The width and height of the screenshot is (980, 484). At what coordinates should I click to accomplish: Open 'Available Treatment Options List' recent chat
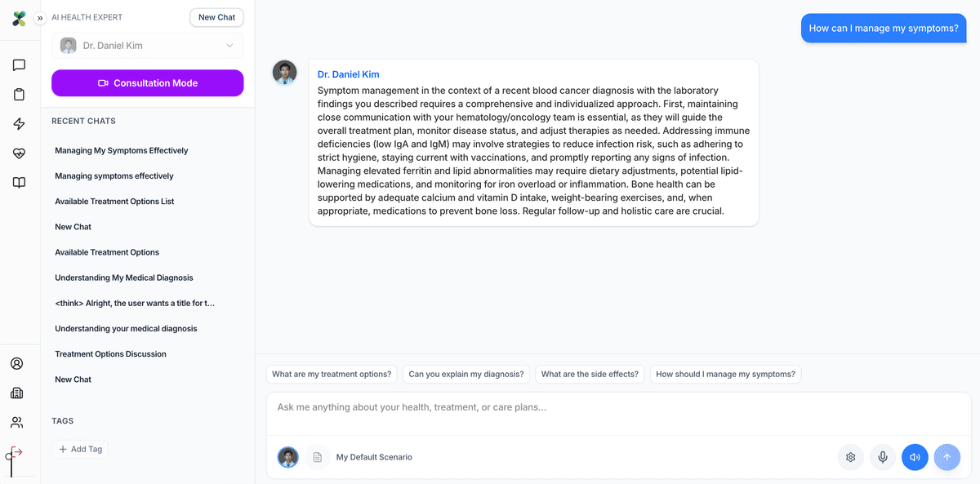pos(114,202)
